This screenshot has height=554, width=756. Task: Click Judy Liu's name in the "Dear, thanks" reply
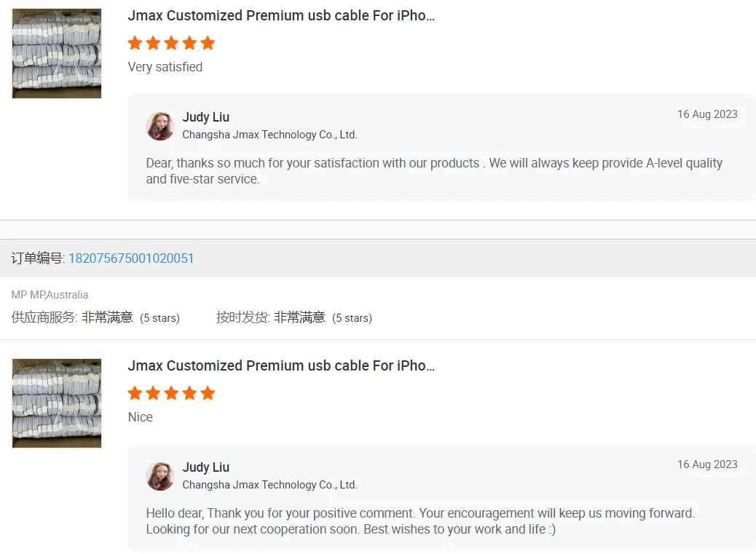205,117
